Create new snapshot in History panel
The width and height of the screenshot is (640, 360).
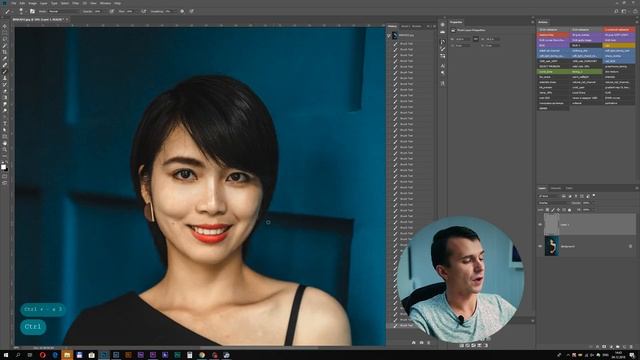point(421,342)
